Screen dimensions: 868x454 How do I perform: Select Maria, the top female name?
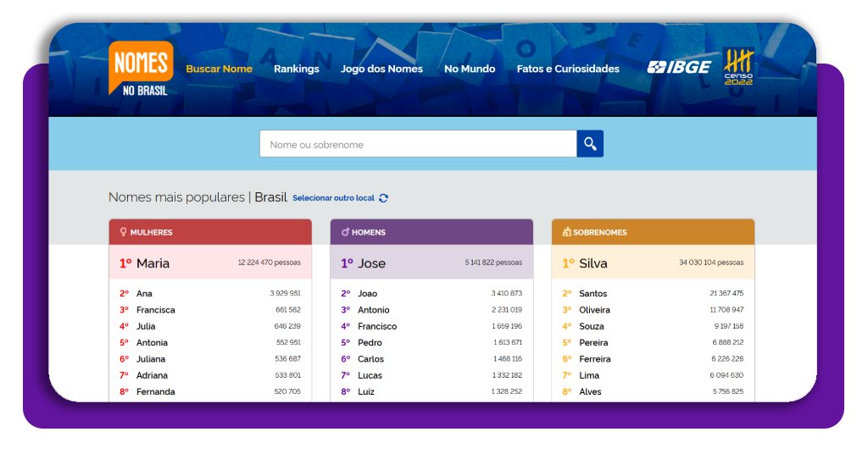153,263
